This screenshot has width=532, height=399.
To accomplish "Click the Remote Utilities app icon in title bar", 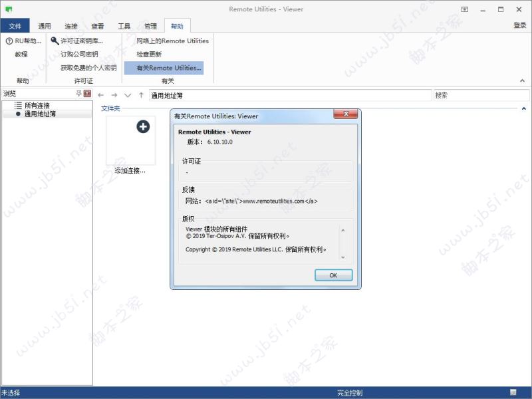I will click(x=9, y=9).
